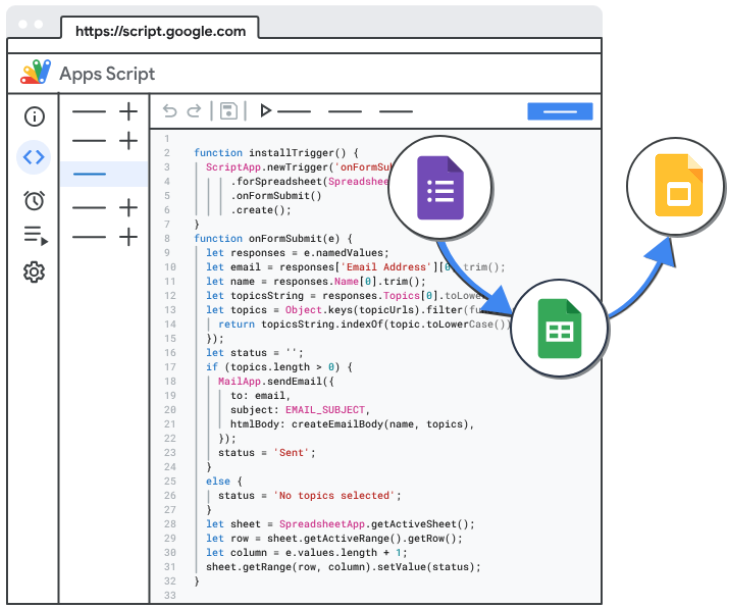
Task: Click the topmost plus icon in file panel
Action: coord(128,112)
